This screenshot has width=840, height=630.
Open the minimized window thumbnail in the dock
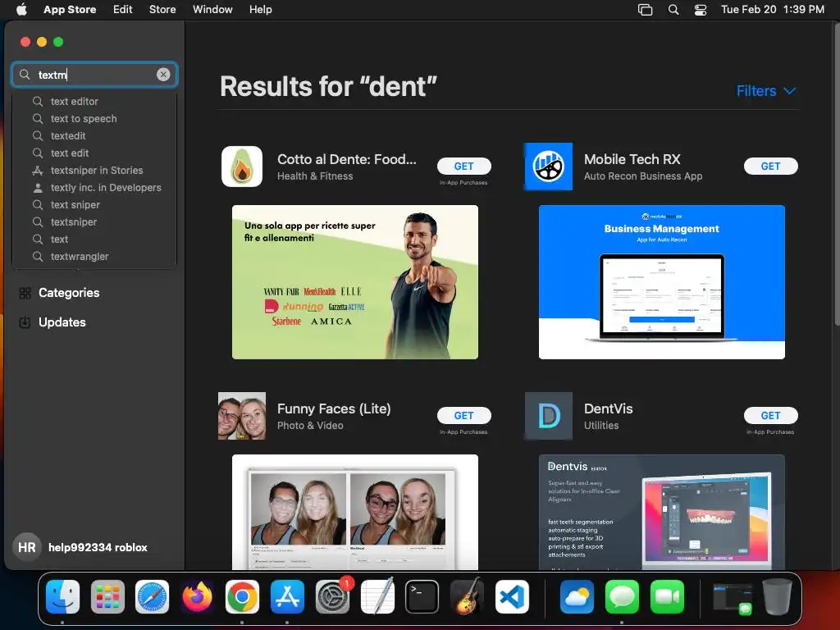733,598
